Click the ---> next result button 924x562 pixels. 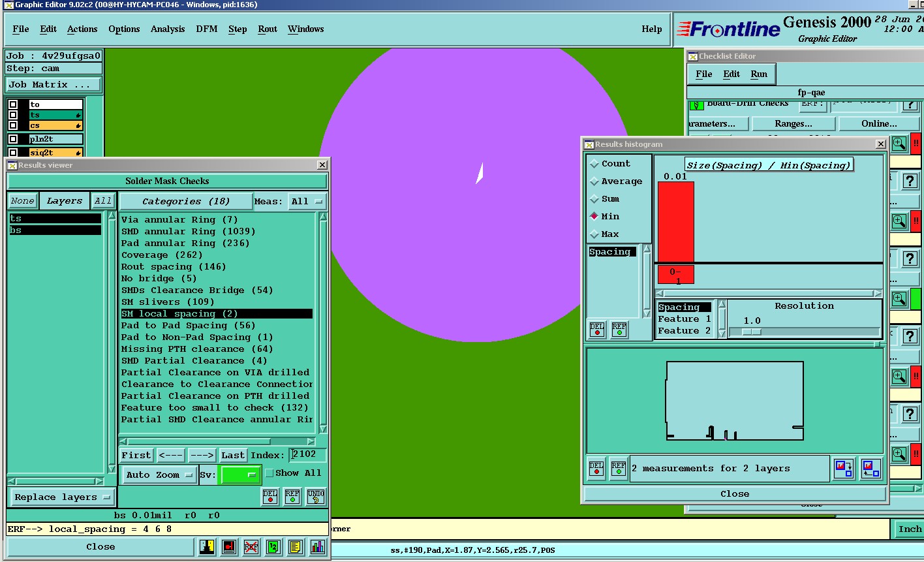(x=202, y=455)
